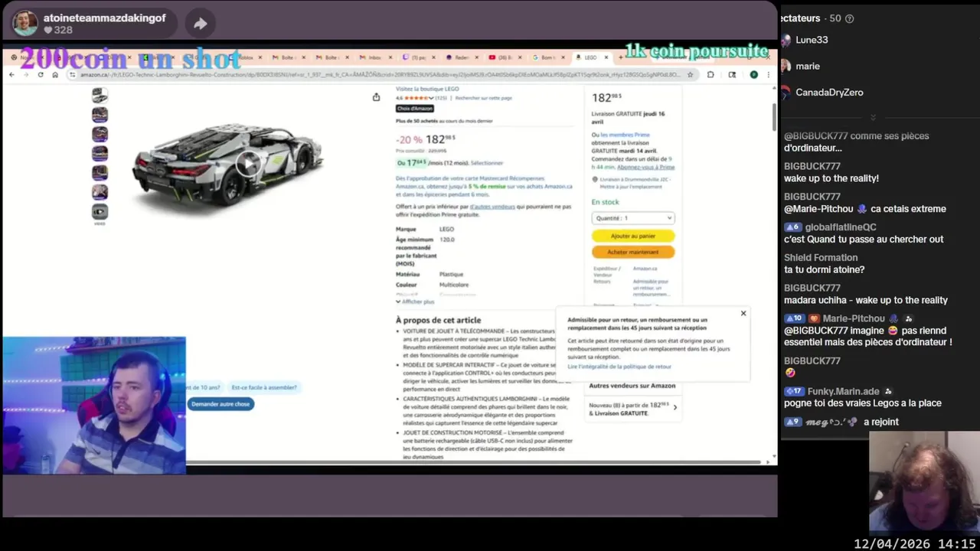Expand Afficher plus product details
This screenshot has width=980, height=551.
pos(415,302)
